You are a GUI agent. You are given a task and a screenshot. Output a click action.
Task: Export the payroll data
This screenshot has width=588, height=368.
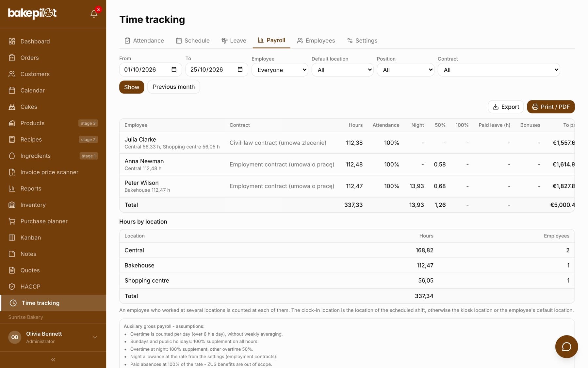[x=506, y=107]
